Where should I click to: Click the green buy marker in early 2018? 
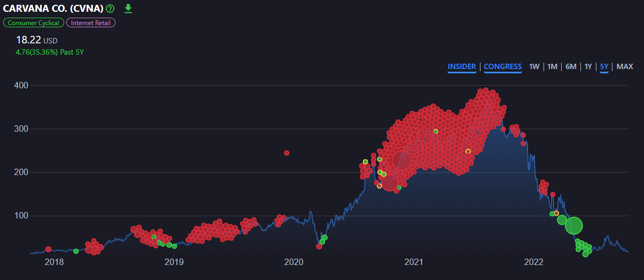76,251
